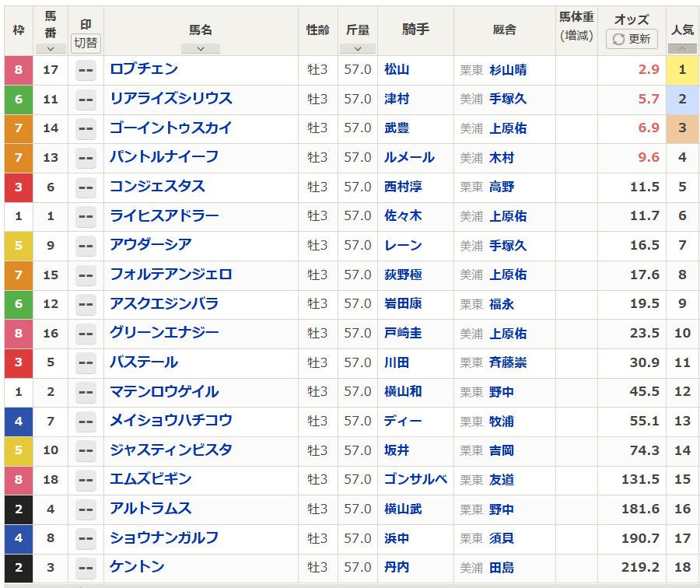Open horse page for アルトラムス
This screenshot has width=700, height=588.
tap(151, 509)
